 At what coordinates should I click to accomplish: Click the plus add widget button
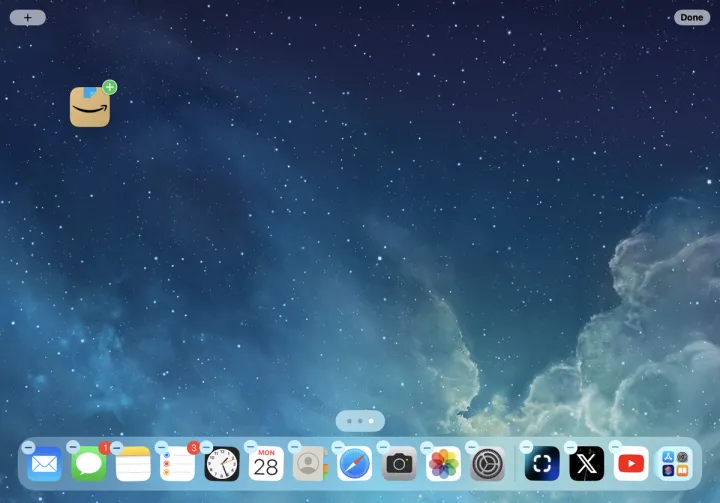tap(27, 17)
